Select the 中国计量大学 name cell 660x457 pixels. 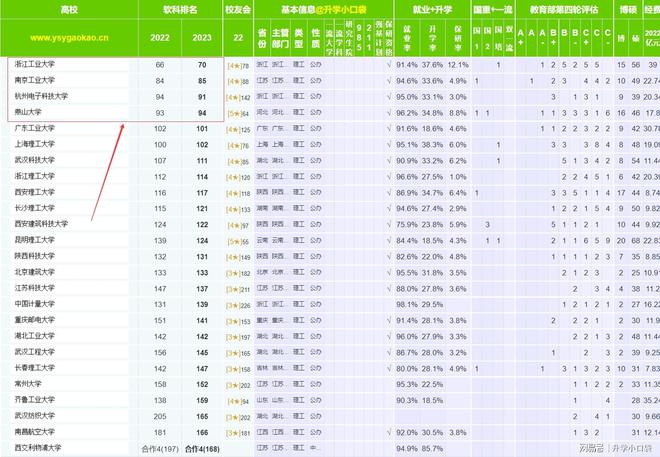tap(35, 304)
